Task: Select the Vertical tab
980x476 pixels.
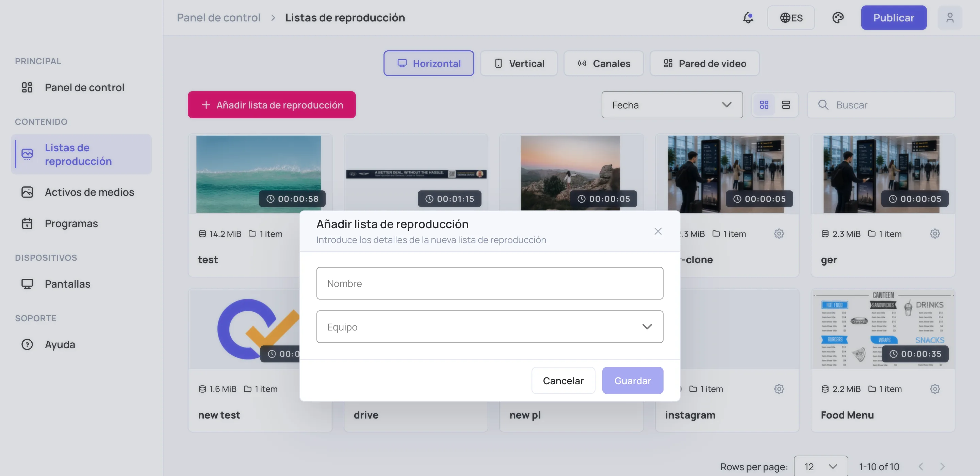Action: 519,63
